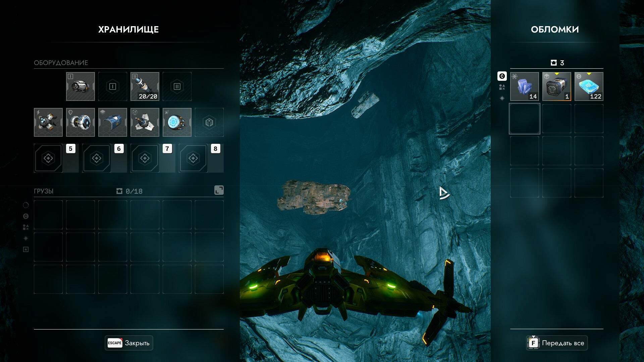Select the blue armor plating module
The width and height of the screenshot is (644, 362).
coord(113,122)
